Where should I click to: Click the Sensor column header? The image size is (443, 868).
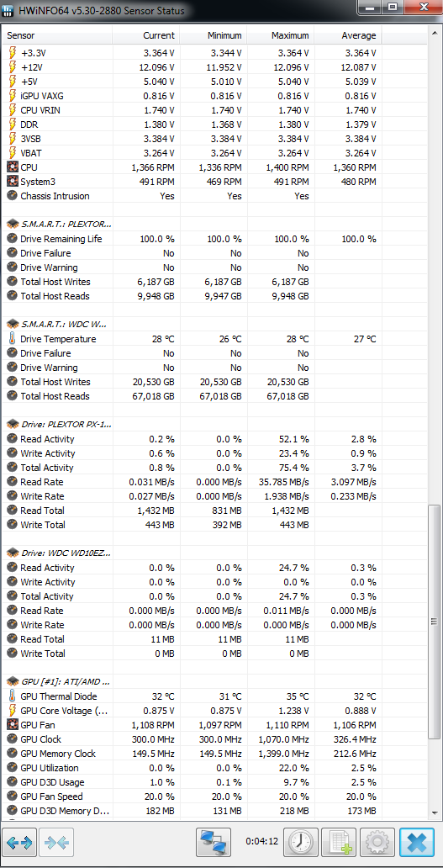coord(57,35)
